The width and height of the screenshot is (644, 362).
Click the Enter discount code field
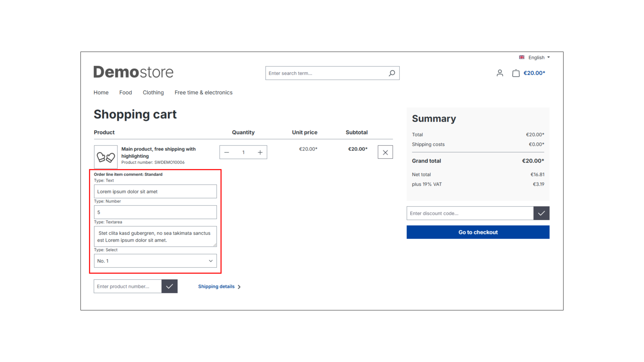(x=470, y=213)
